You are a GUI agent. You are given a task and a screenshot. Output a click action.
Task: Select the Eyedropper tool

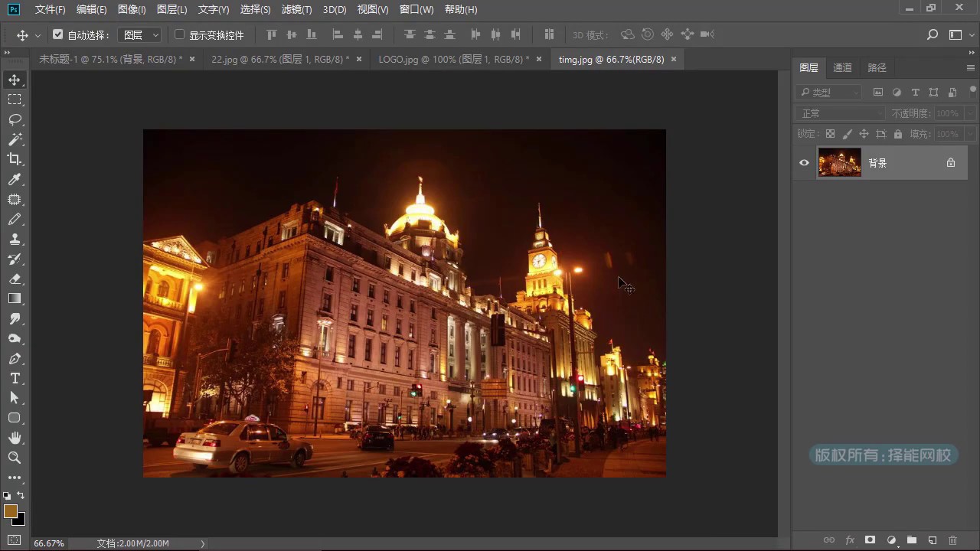[x=15, y=179]
